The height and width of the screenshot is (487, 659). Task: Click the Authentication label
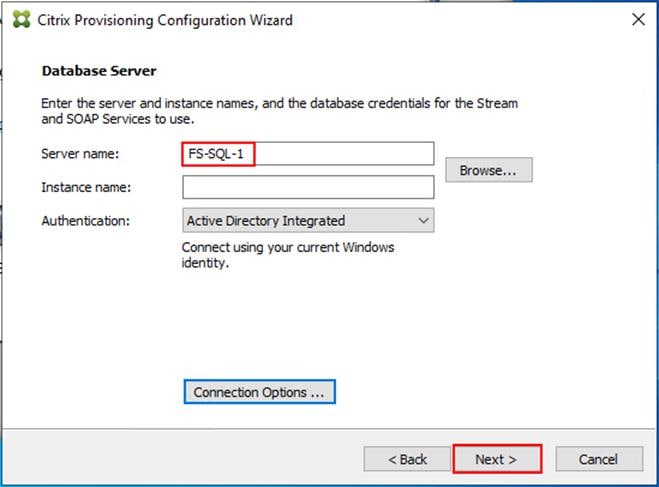point(86,221)
